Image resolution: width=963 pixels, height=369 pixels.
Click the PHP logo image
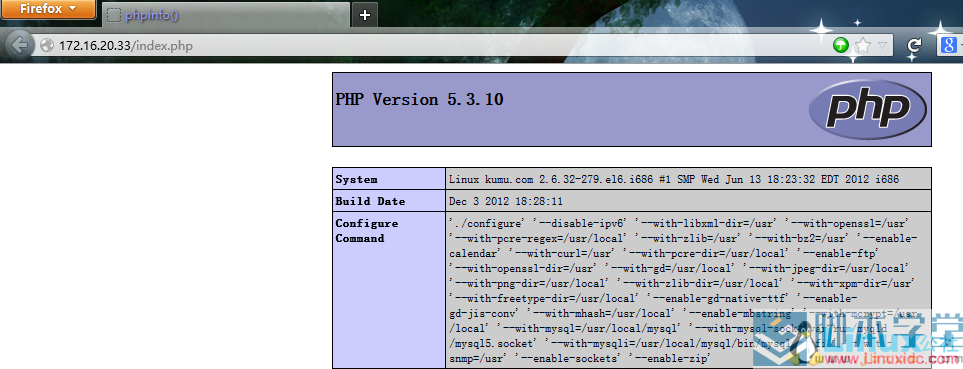[867, 109]
